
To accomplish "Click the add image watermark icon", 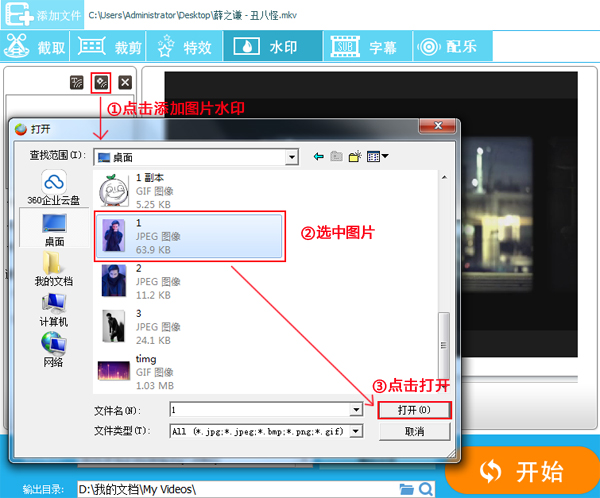I will (x=100, y=83).
